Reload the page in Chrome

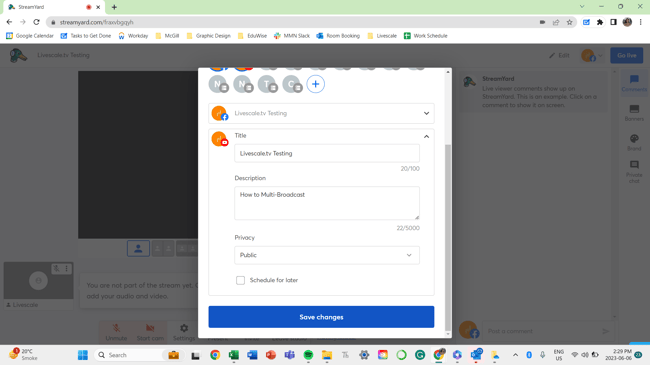36,22
